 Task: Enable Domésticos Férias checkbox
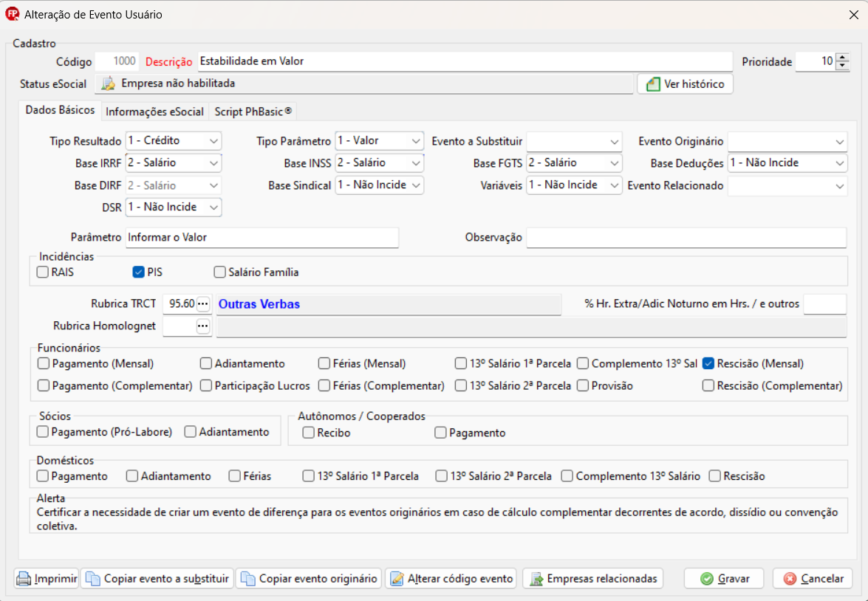(x=235, y=476)
